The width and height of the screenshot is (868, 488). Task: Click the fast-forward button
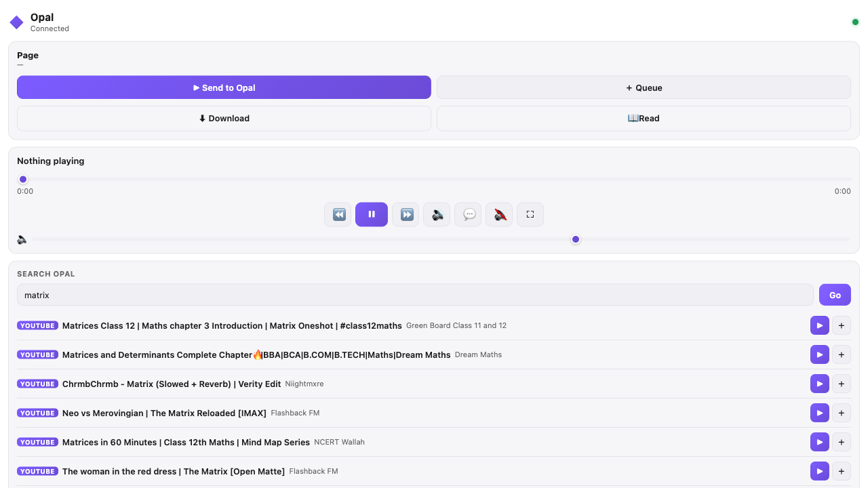pos(406,214)
